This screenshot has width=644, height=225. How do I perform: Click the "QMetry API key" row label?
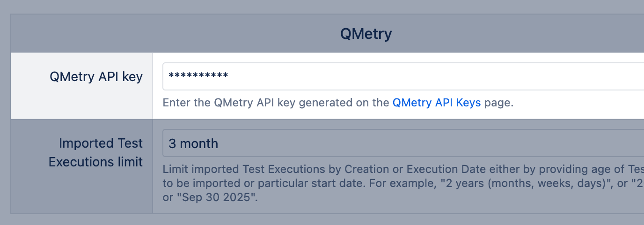[x=96, y=77]
